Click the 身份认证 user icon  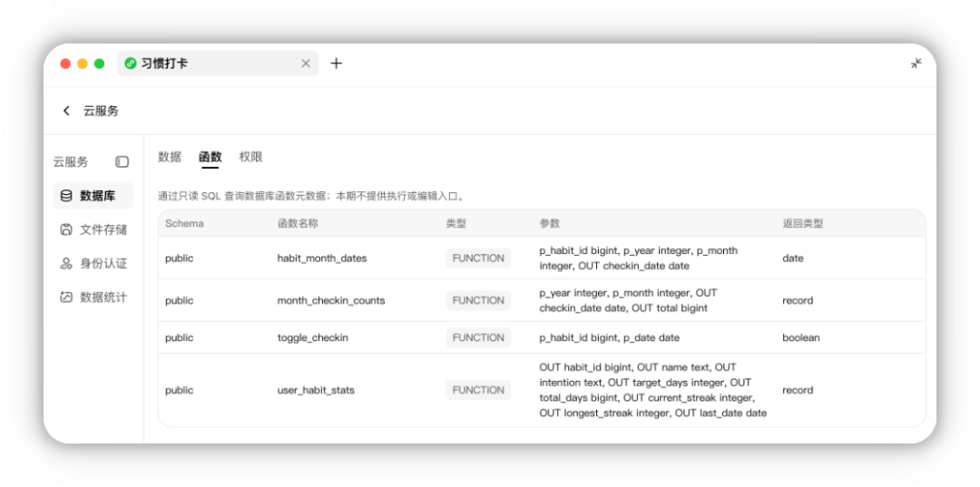point(66,264)
